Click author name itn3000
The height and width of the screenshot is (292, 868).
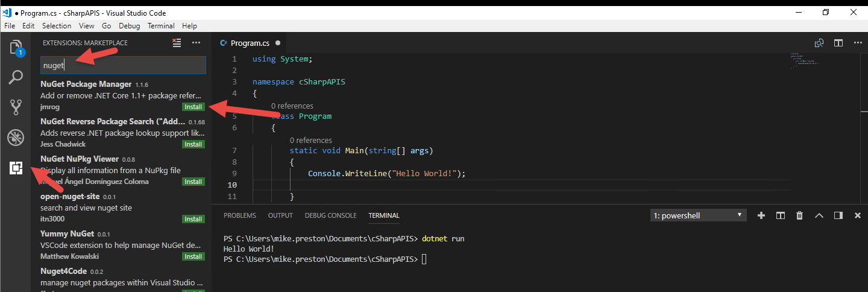tap(52, 219)
